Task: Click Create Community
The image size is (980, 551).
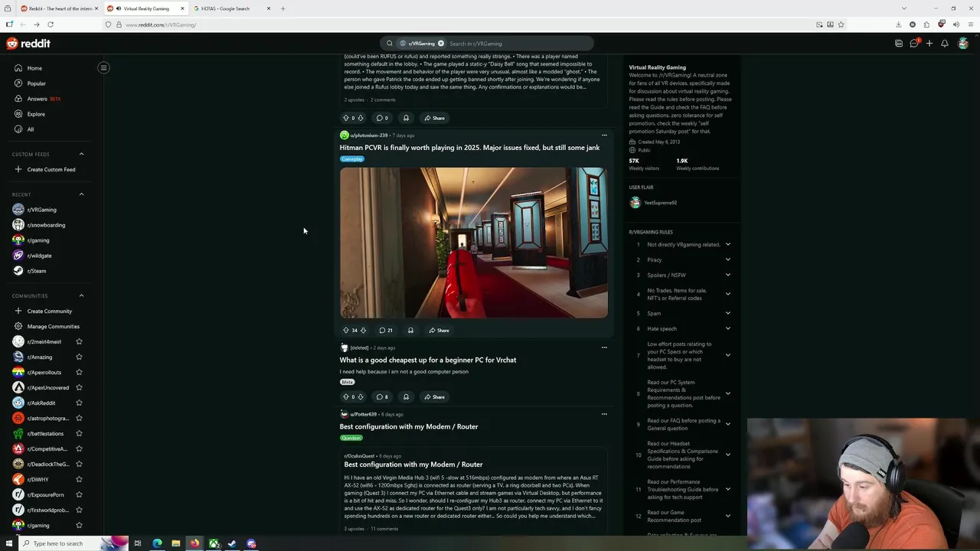Action: click(x=50, y=311)
